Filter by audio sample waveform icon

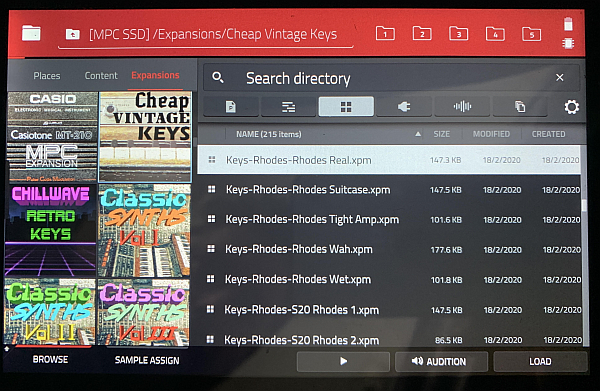point(462,106)
